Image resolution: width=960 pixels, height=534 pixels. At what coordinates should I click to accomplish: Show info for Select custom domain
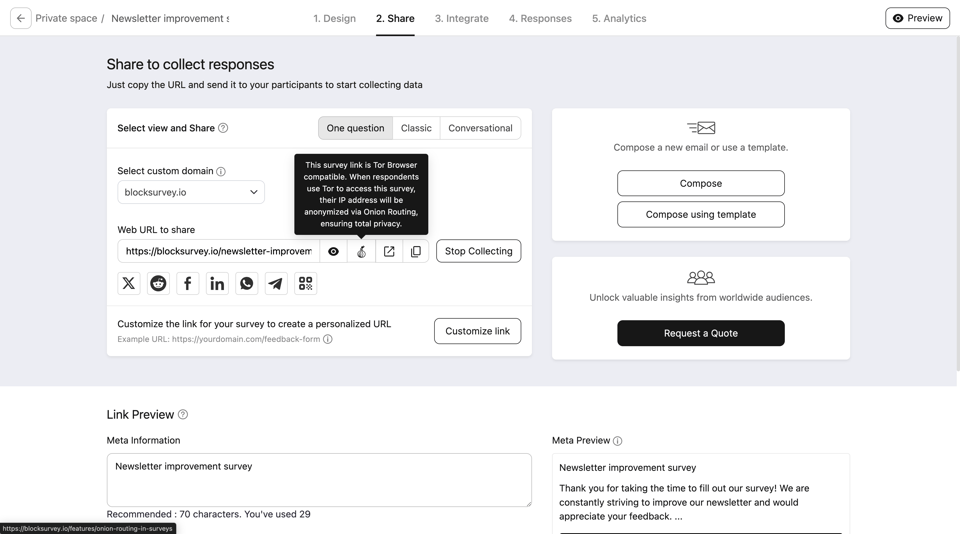click(x=221, y=171)
